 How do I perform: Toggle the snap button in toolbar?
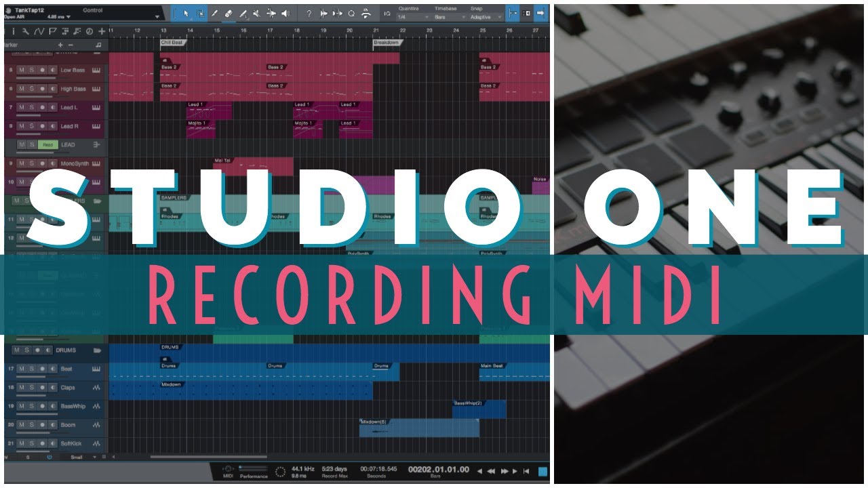pos(513,13)
